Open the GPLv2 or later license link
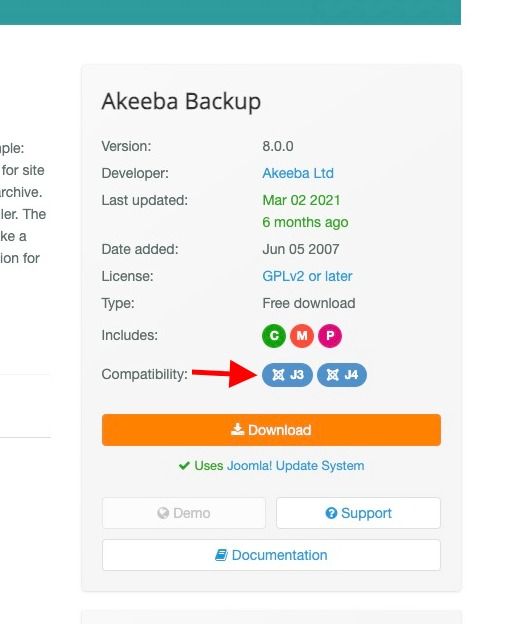The width and height of the screenshot is (512, 624). click(307, 276)
